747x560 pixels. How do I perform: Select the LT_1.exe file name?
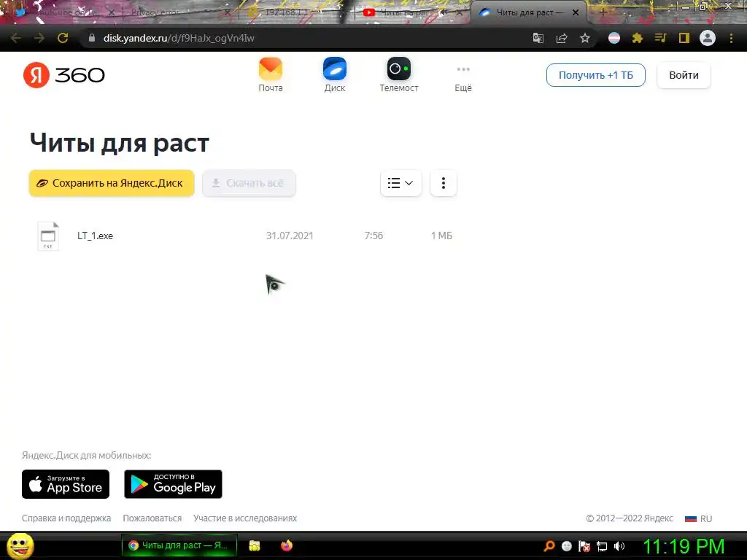click(x=96, y=236)
